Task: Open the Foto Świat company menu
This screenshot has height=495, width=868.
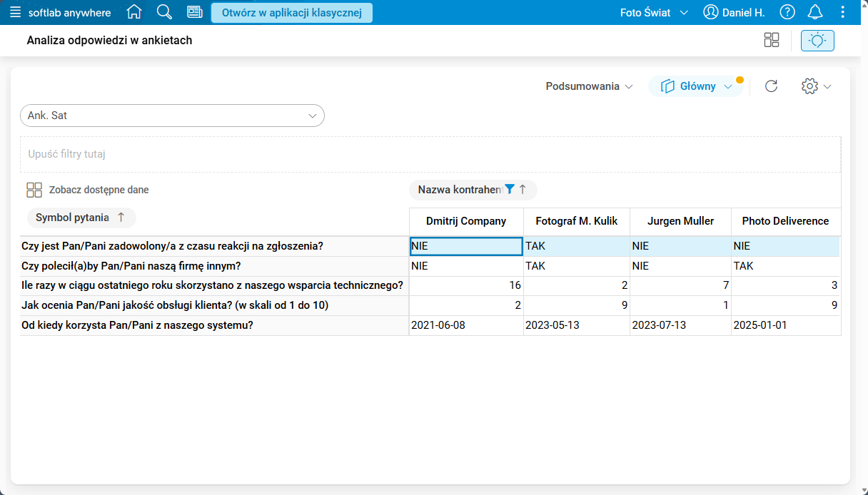Action: pyautogui.click(x=654, y=12)
